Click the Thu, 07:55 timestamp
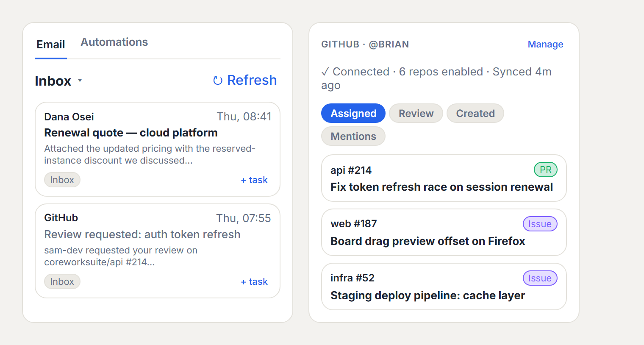Screen dimensions: 644x345 click(x=244, y=218)
